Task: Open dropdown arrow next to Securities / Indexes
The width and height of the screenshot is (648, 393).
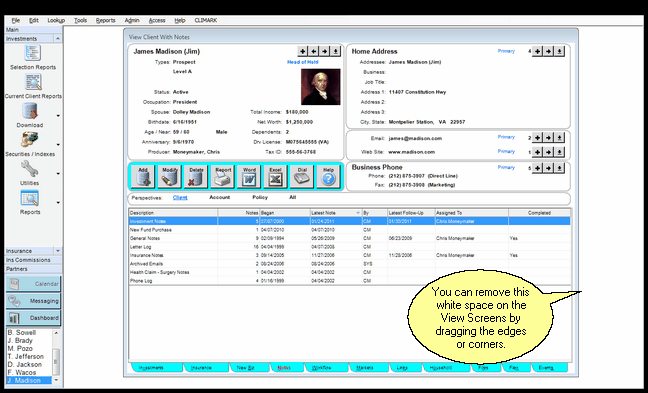Action: click(58, 145)
